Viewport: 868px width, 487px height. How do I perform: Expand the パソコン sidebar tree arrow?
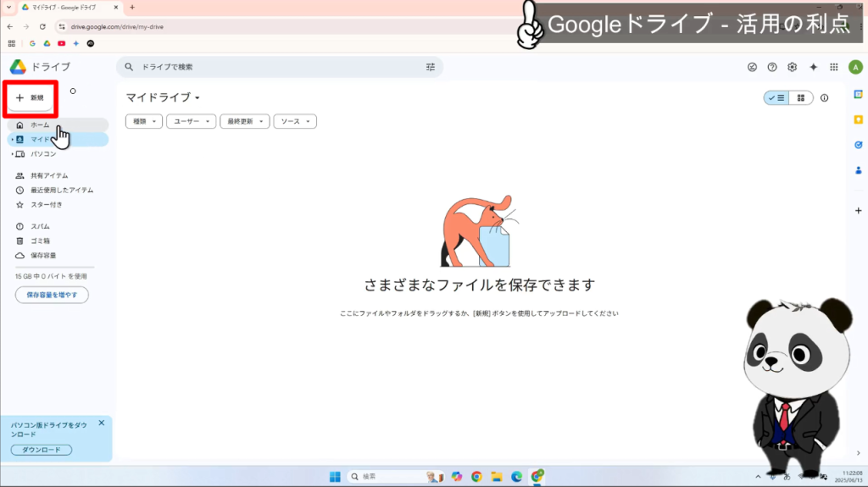coord(12,154)
